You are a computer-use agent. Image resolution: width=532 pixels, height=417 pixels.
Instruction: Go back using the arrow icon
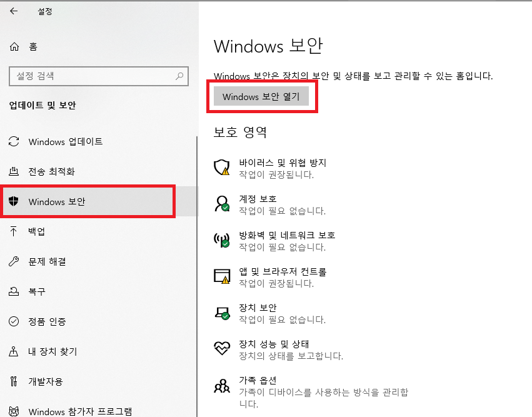(14, 11)
